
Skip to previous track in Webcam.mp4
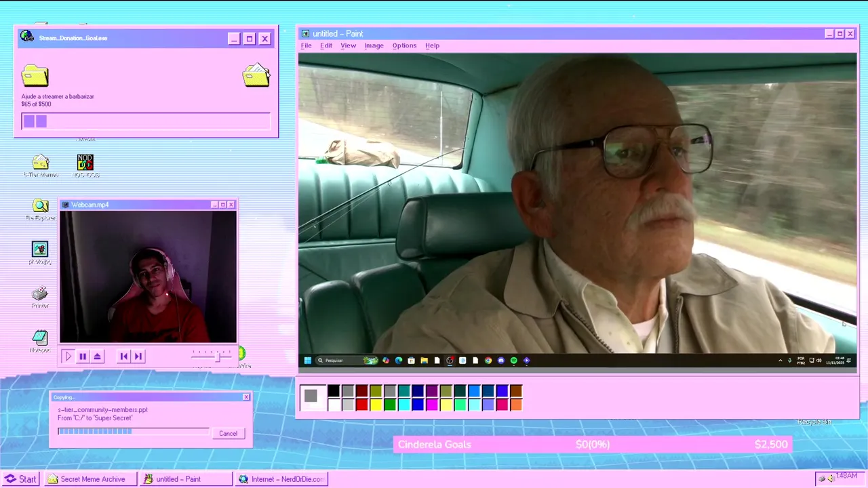[123, 356]
